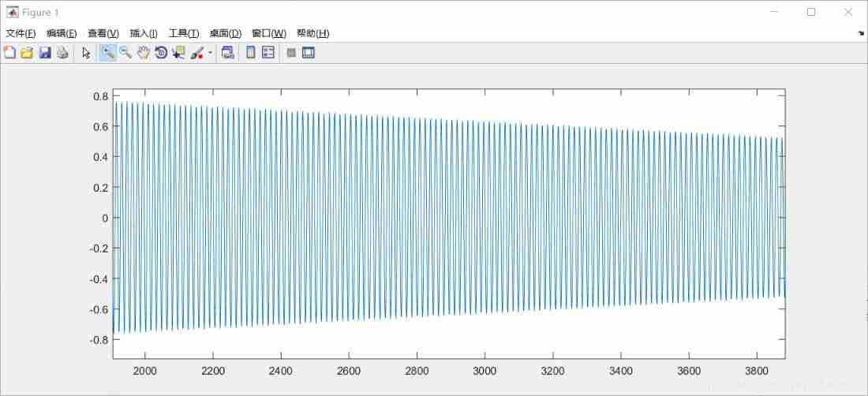This screenshot has width=868, height=396.
Task: Activate the Rotate 3D tool
Action: [161, 53]
